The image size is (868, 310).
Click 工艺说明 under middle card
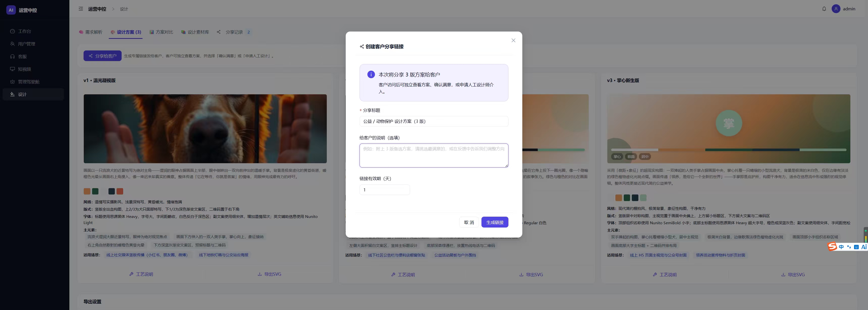(403, 275)
